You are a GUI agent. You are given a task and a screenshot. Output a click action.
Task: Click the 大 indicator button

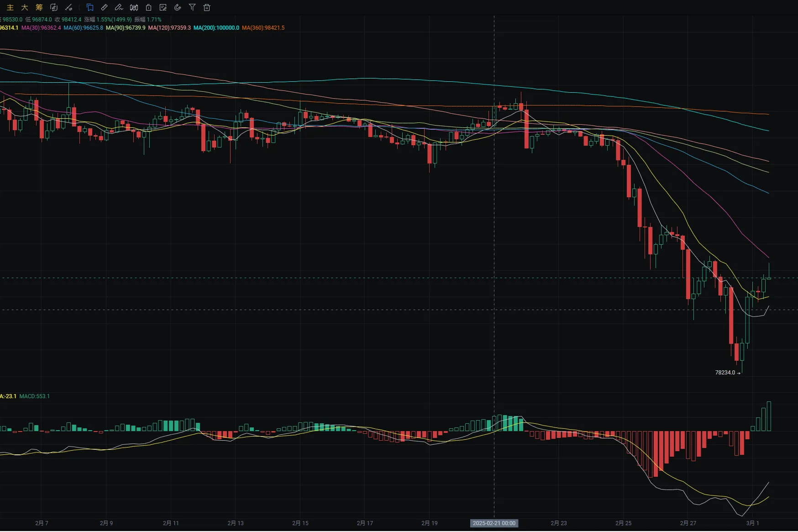[x=25, y=7]
